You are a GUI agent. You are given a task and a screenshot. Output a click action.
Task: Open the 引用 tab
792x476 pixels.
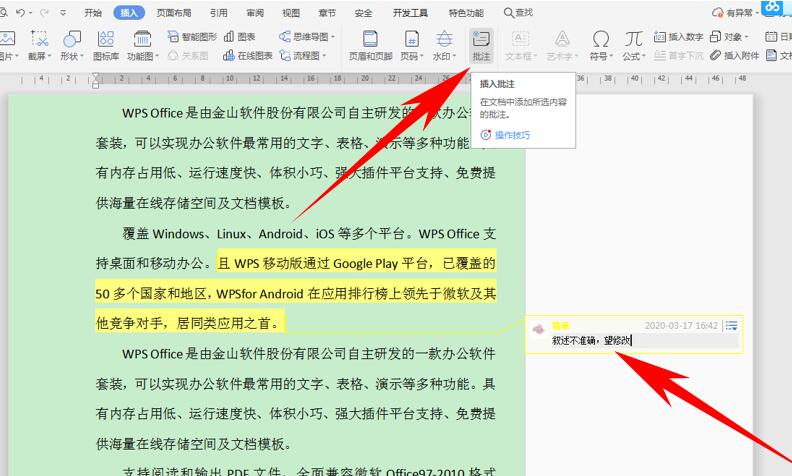219,13
